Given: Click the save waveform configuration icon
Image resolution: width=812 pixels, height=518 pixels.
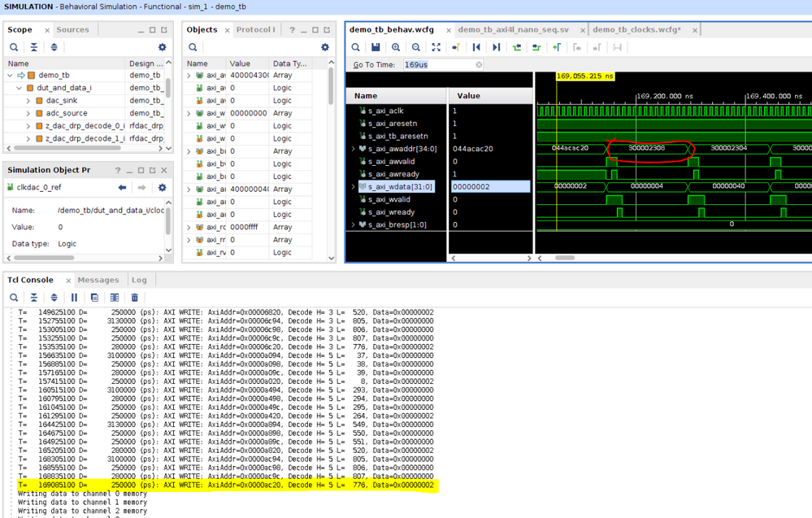Looking at the screenshot, I should click(376, 47).
